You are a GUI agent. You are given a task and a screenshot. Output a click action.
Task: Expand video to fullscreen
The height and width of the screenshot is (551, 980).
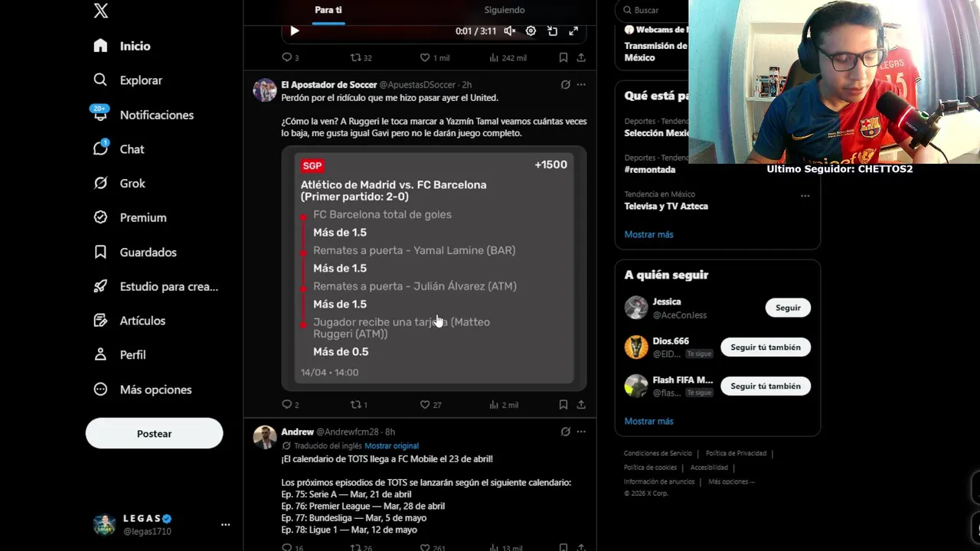(x=573, y=31)
